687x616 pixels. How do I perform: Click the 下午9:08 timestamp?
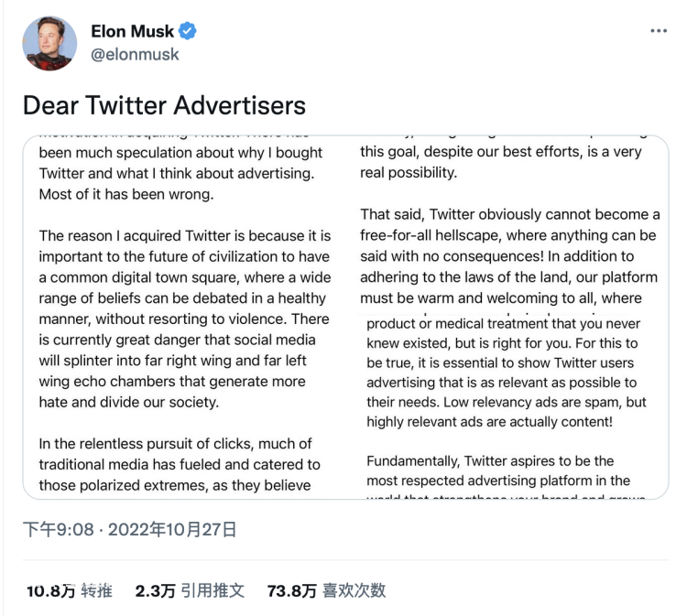click(59, 529)
